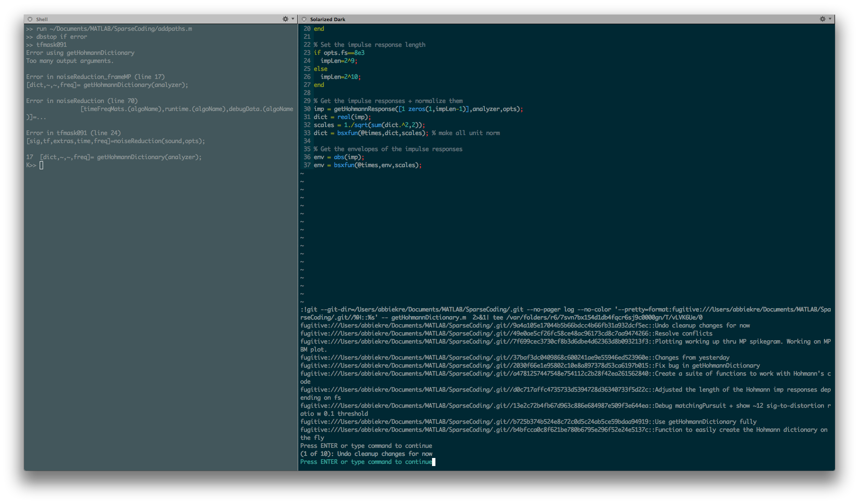Click the 'Too many output arguments.' error text

click(70, 61)
